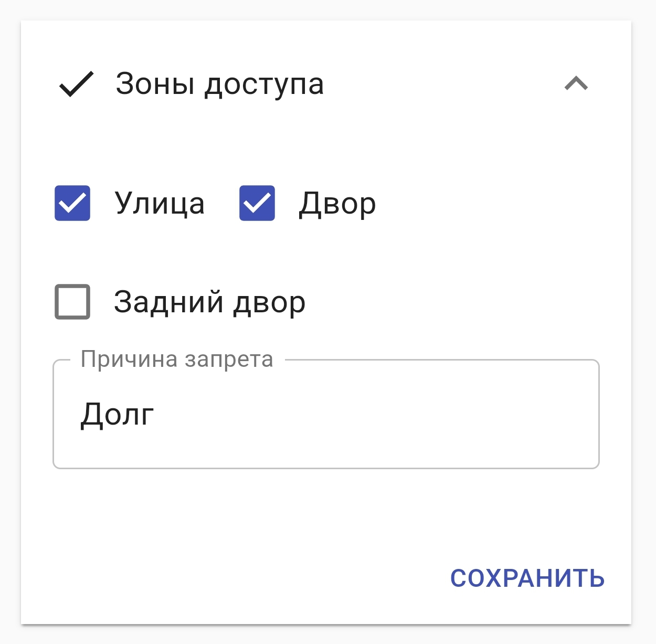Screen dimensions: 656x644
Task: Click empty area right of Долг text
Action: (x=367, y=415)
